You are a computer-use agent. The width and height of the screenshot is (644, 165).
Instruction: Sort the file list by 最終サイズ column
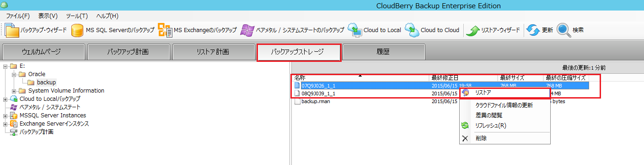pos(521,78)
